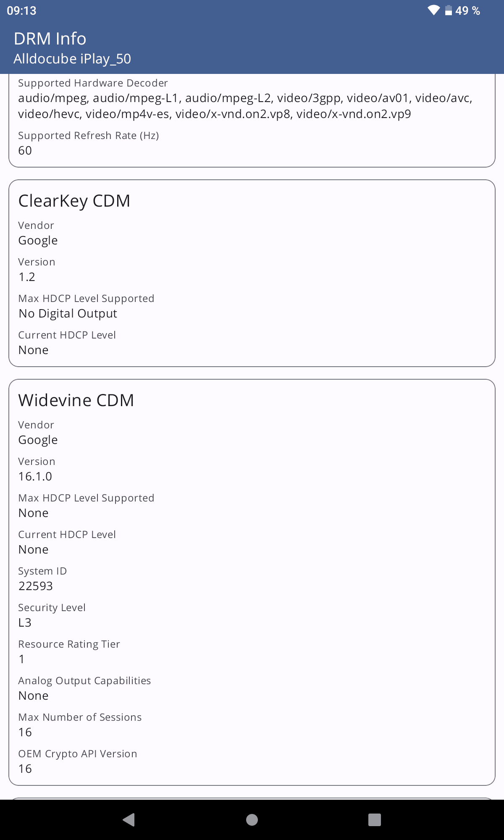Tap the Android home navigation button
This screenshot has width=504, height=840.
[252, 819]
